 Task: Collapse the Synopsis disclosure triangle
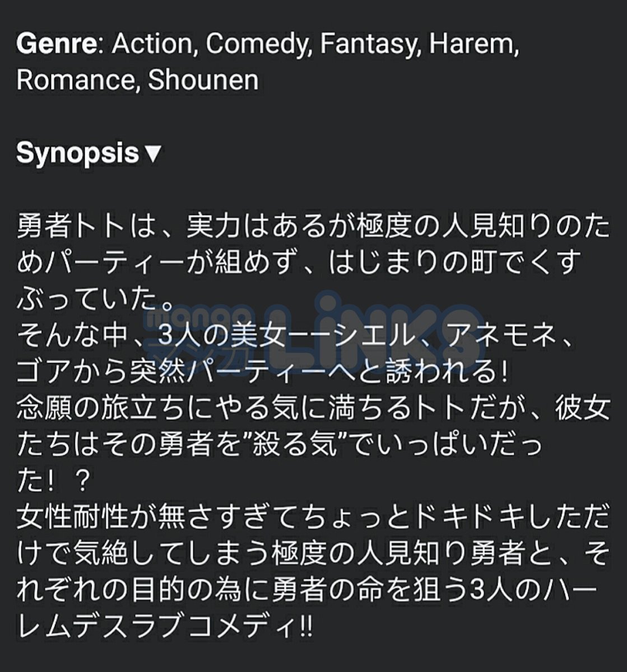pos(152,154)
